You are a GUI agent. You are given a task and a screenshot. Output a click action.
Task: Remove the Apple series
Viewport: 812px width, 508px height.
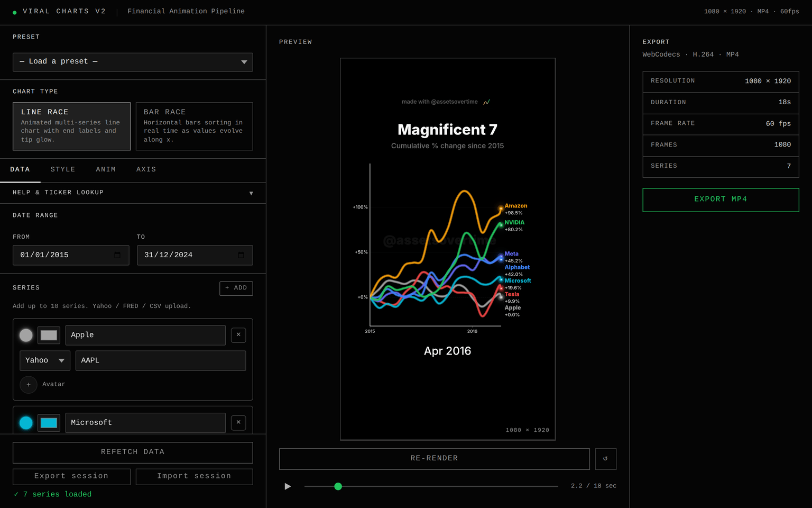point(238,335)
